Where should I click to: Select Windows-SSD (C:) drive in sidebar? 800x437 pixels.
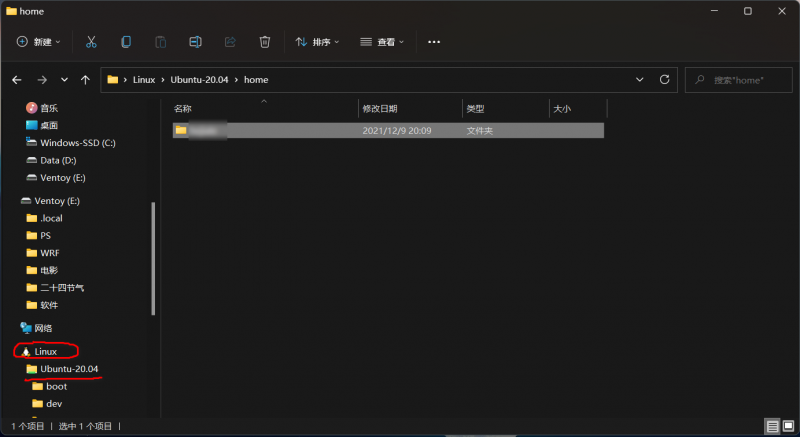(77, 143)
